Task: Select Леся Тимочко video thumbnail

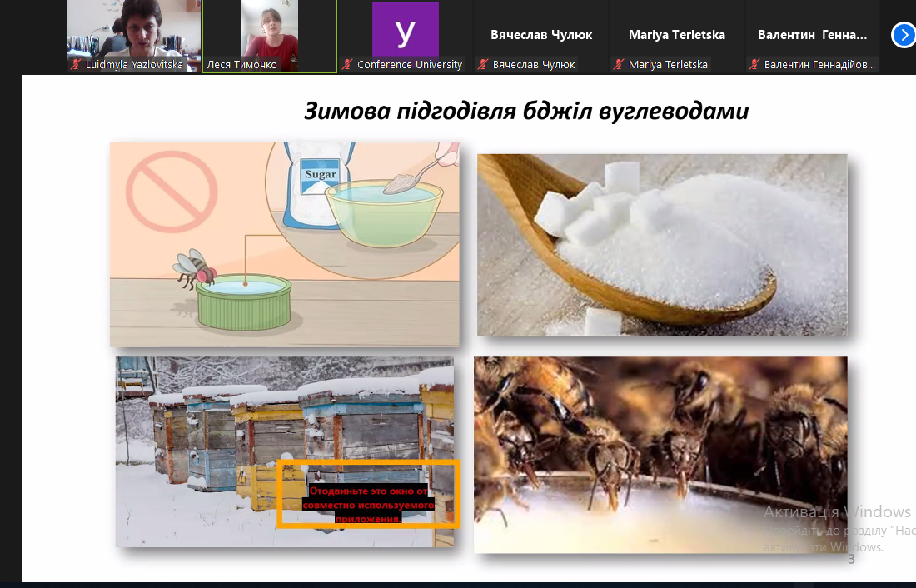Action: [270, 37]
